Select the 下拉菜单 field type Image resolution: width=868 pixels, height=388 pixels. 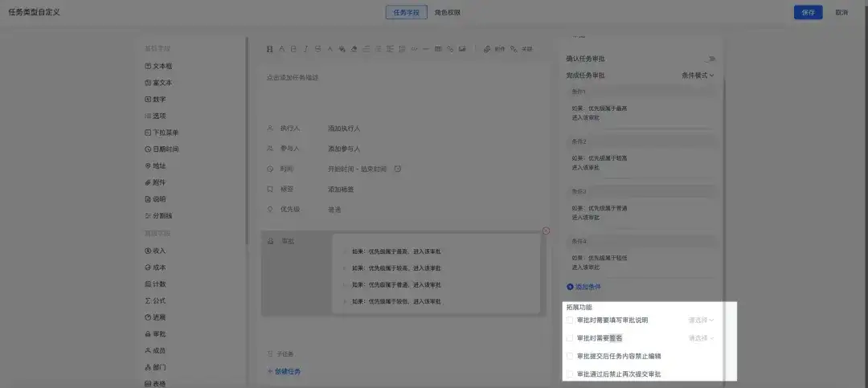click(162, 133)
